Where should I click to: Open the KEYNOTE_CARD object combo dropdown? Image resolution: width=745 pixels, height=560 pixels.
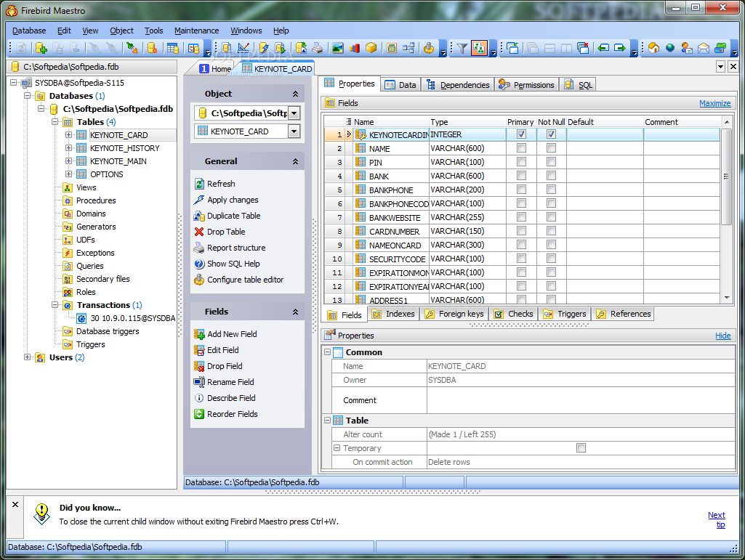point(294,131)
